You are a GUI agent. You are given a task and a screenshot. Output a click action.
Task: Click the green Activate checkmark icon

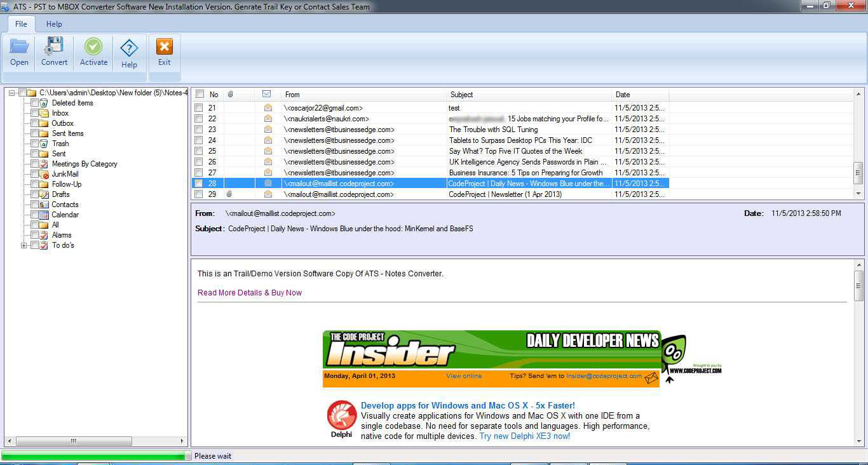[x=93, y=47]
